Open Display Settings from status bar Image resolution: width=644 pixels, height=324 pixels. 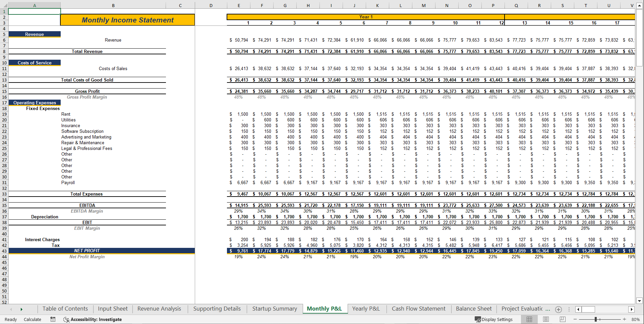(494, 319)
